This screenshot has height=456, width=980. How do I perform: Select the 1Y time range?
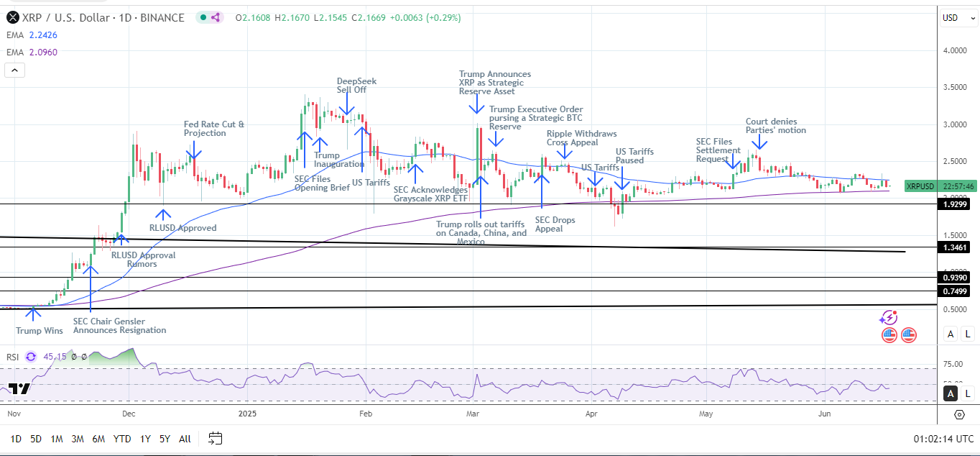click(145, 438)
